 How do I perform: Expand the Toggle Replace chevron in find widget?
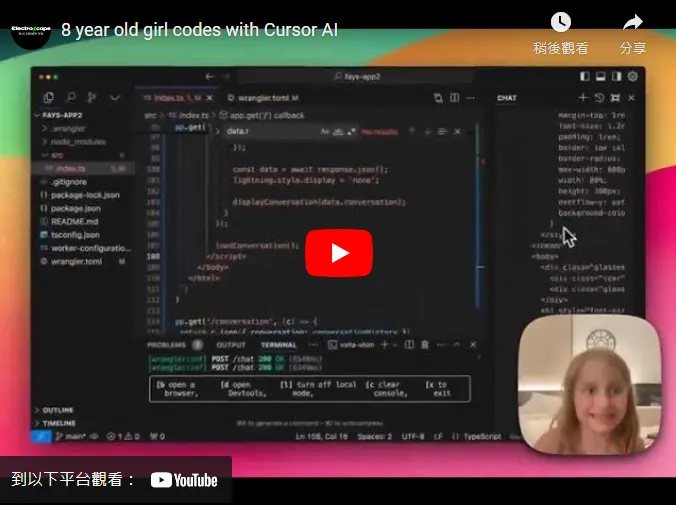tap(217, 131)
